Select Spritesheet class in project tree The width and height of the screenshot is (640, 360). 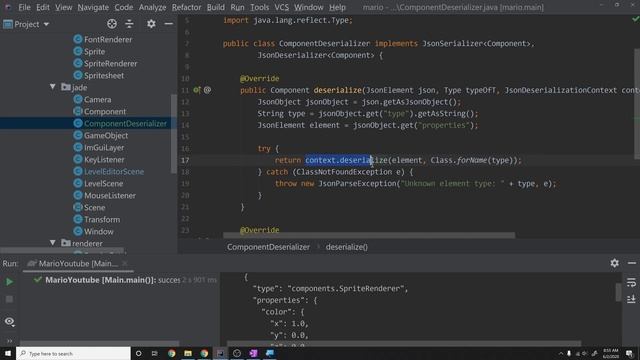(99, 76)
